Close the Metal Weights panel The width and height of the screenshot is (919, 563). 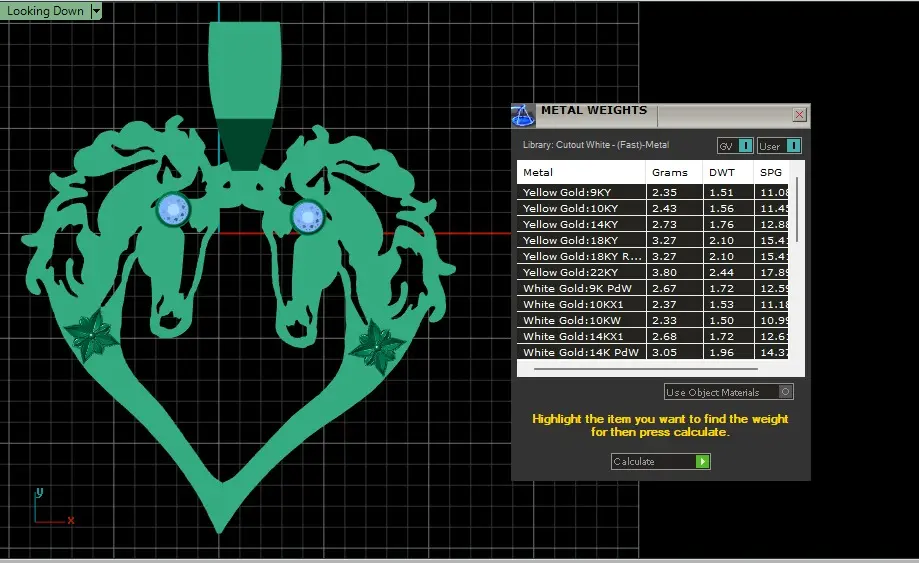(799, 114)
